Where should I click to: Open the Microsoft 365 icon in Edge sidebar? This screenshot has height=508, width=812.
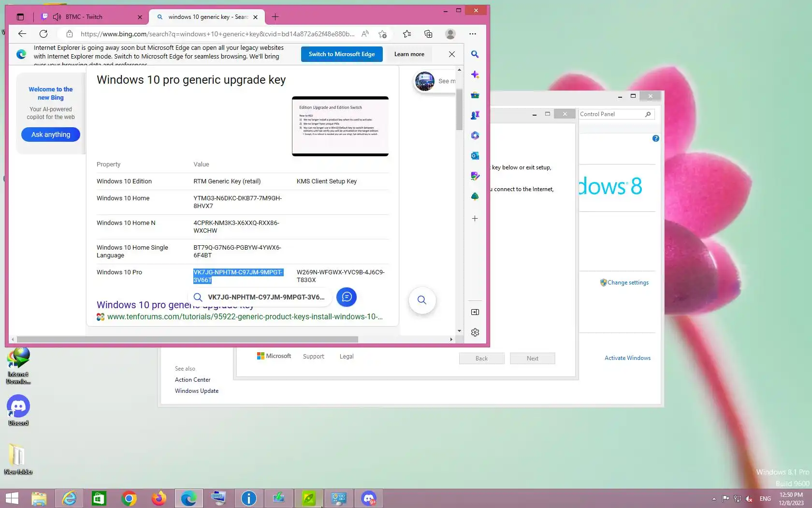(475, 135)
